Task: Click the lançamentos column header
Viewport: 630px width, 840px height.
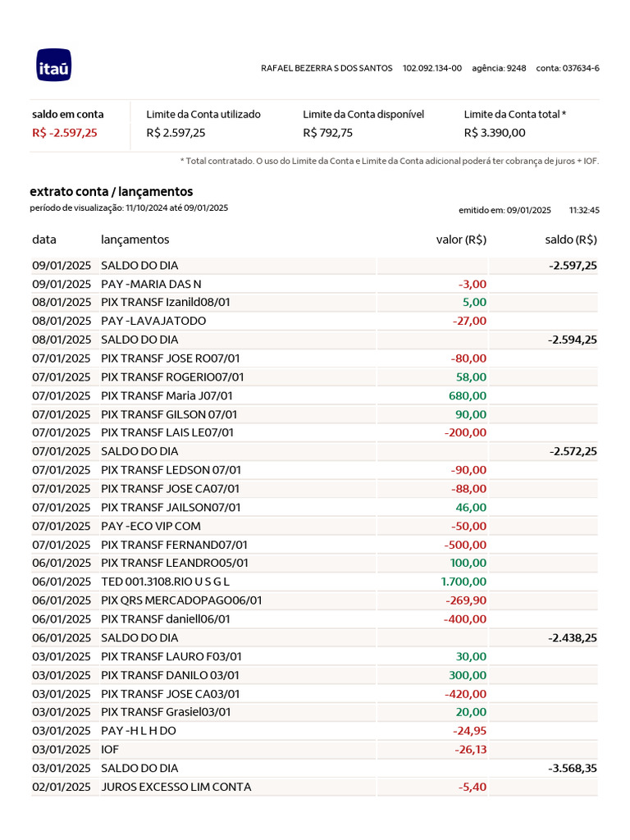Action: [135, 240]
